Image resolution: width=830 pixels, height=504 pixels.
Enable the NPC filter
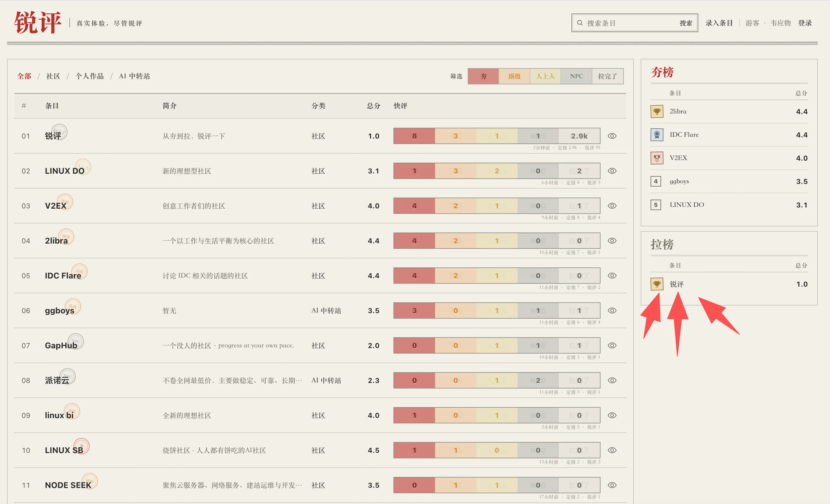pos(576,76)
